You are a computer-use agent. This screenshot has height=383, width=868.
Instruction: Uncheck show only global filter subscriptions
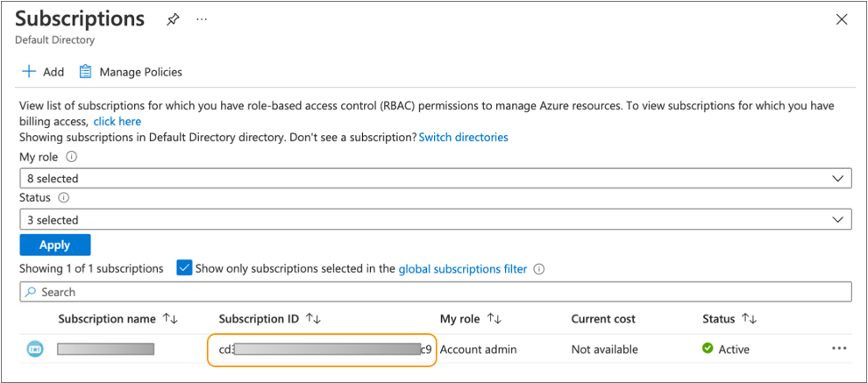[x=184, y=268]
